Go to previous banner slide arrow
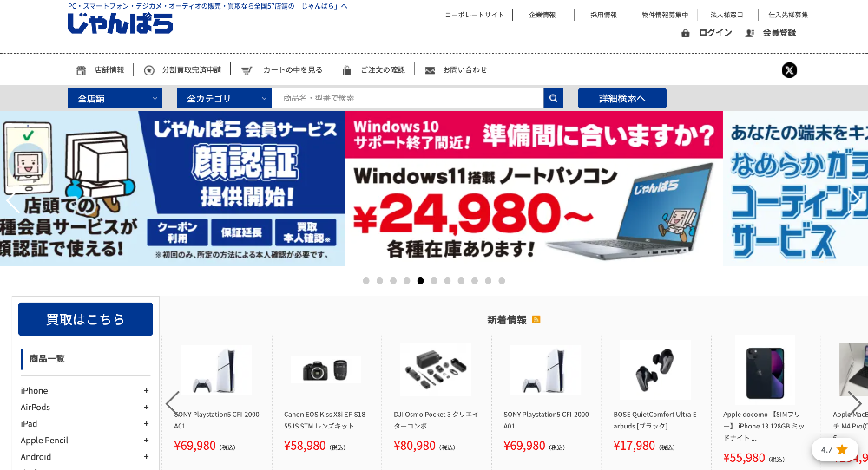 point(12,201)
